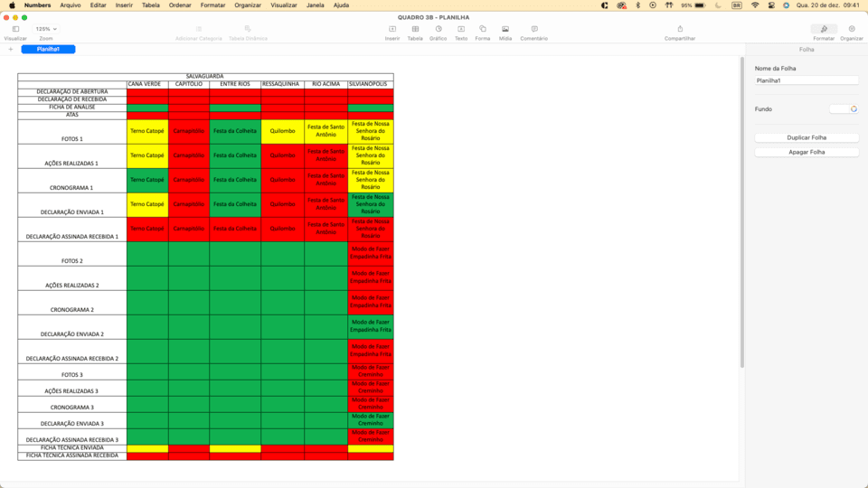868x488 pixels.
Task: Select the CANA VERDE column header
Action: [147, 84]
